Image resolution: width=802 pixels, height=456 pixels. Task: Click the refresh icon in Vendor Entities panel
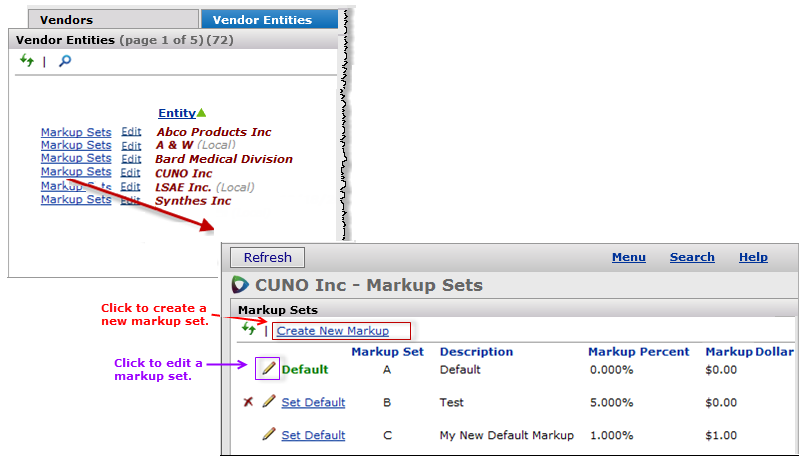point(27,61)
